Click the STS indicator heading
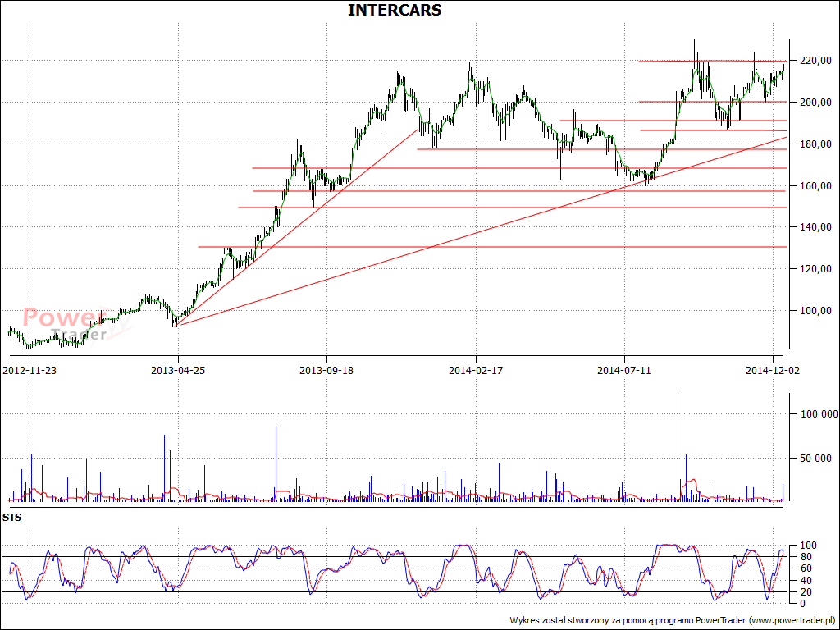Image resolution: width=840 pixels, height=630 pixels. [x=11, y=518]
